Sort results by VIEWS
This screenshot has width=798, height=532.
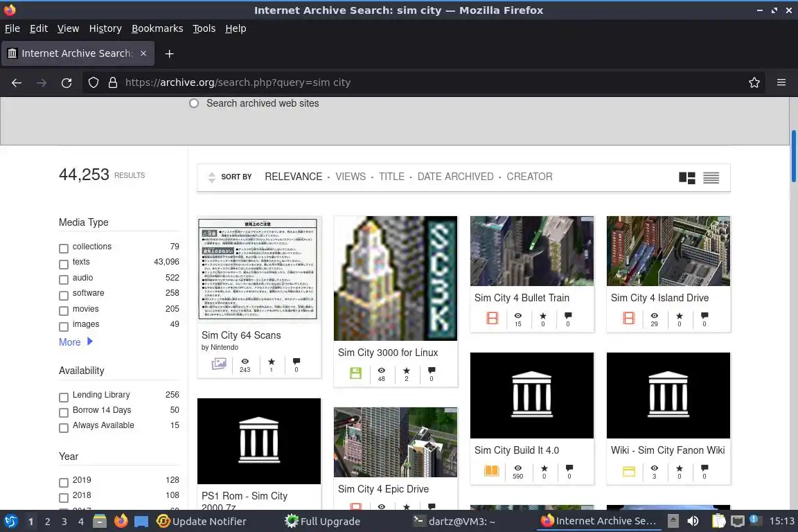pos(351,177)
